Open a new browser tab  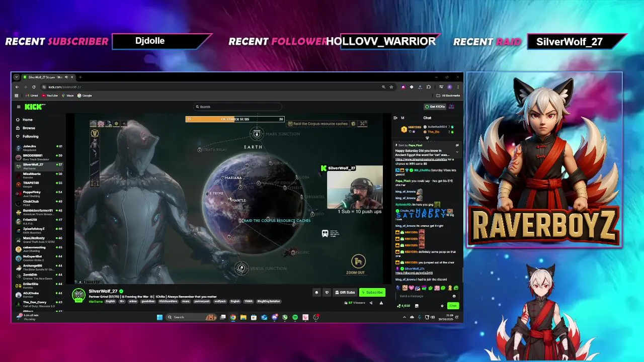pyautogui.click(x=80, y=77)
